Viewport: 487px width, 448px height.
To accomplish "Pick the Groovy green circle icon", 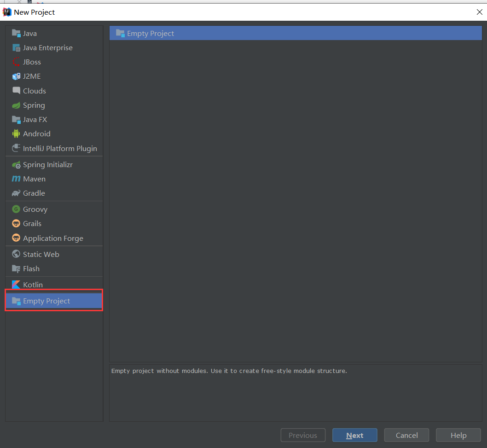I will (16, 209).
